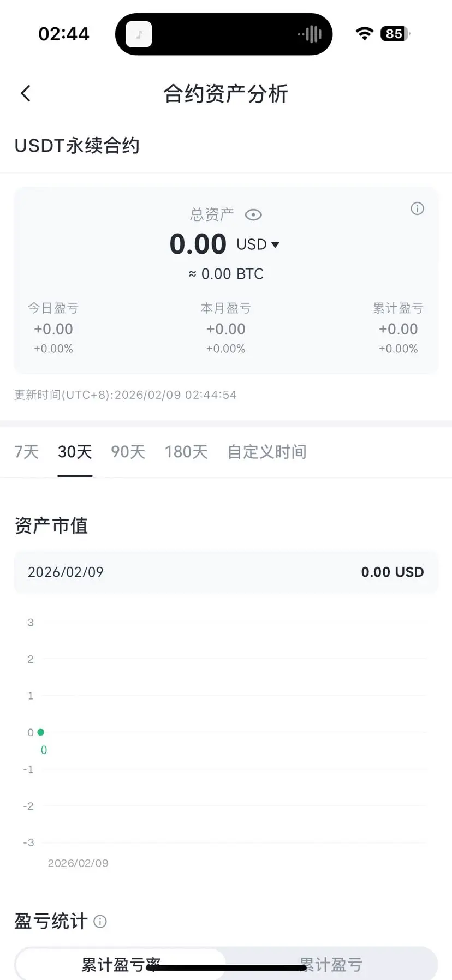The width and height of the screenshot is (452, 980).
Task: Switch to 累计盈亏 segment
Action: tap(331, 965)
